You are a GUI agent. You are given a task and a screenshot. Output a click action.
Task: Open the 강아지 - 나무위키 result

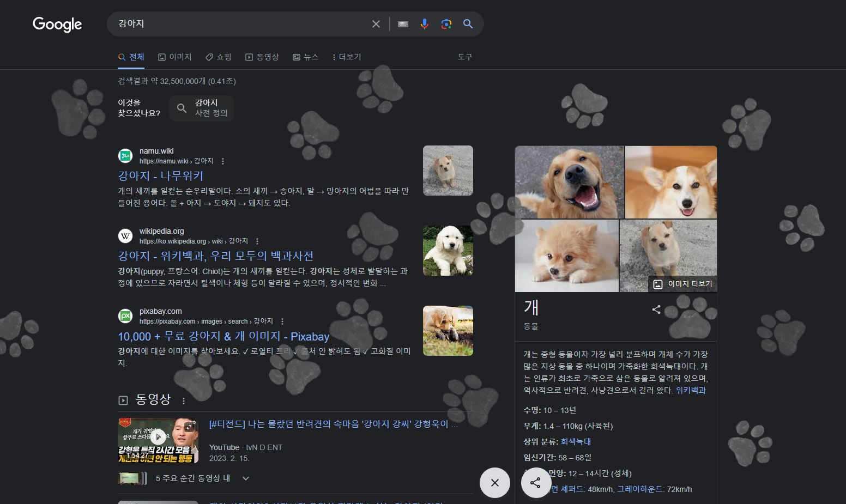(x=161, y=176)
